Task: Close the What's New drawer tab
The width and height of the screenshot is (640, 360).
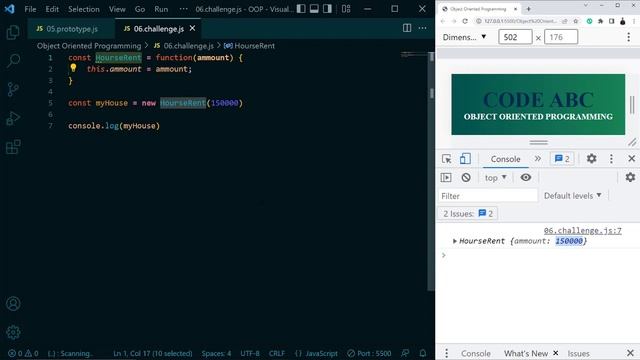Action: coord(556,353)
